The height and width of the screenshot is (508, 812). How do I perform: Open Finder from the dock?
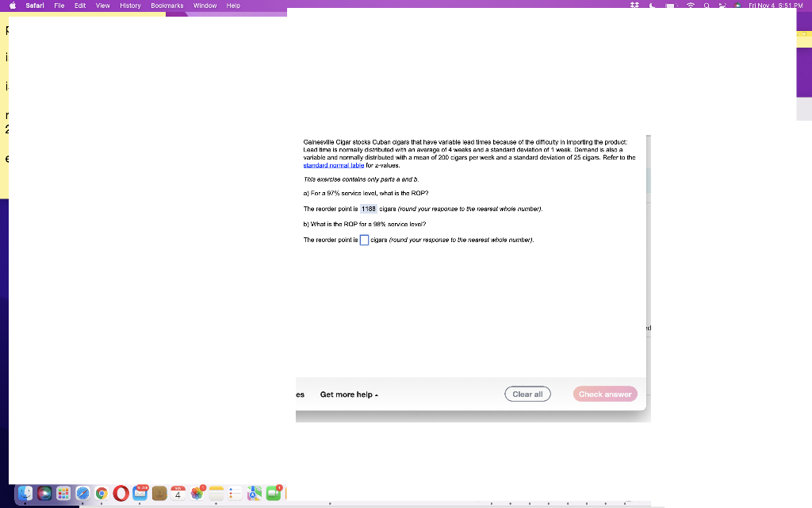tap(25, 493)
